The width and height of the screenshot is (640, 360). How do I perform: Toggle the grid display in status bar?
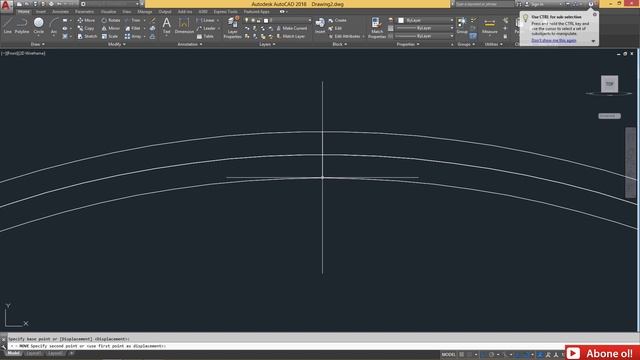(462, 355)
